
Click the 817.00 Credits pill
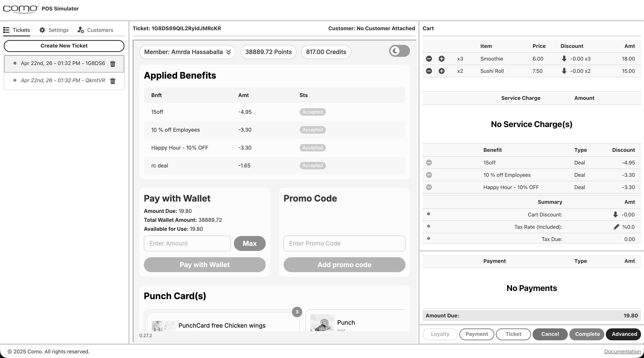point(326,52)
